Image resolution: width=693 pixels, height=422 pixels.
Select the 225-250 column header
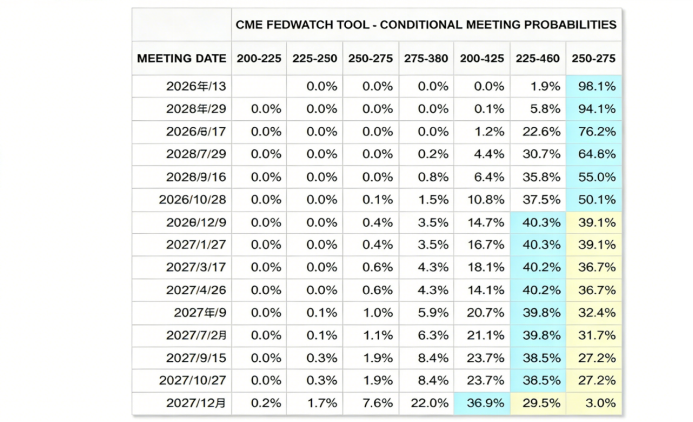click(315, 59)
